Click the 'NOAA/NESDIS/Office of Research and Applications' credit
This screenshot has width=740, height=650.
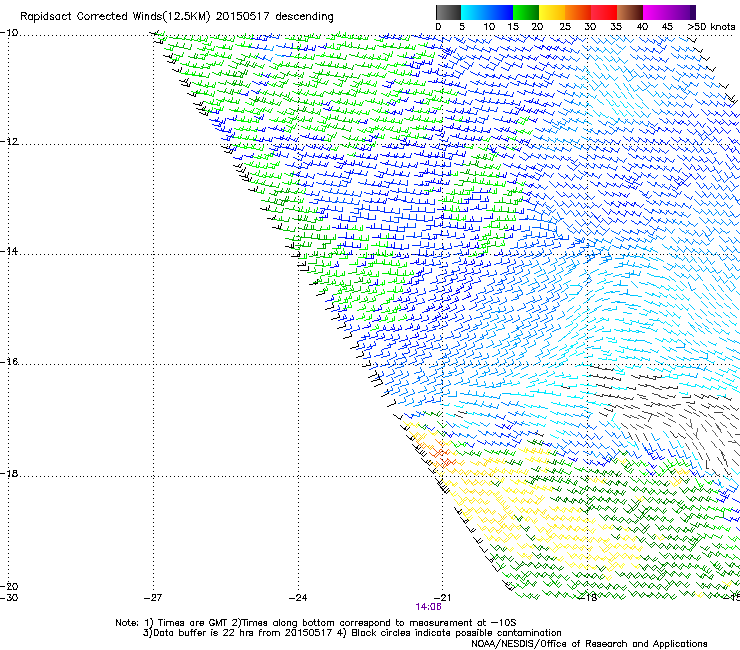(589, 644)
